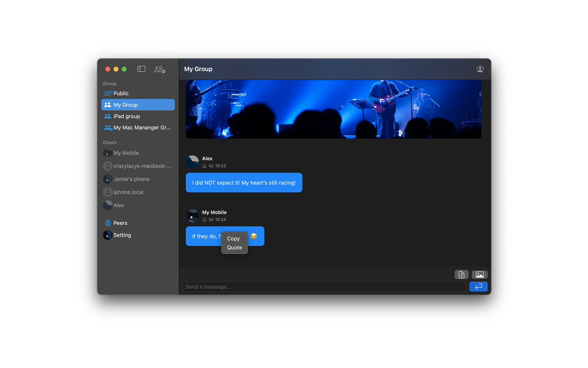Choose Copy from context menu
The width and height of the screenshot is (588, 368).
(x=234, y=238)
